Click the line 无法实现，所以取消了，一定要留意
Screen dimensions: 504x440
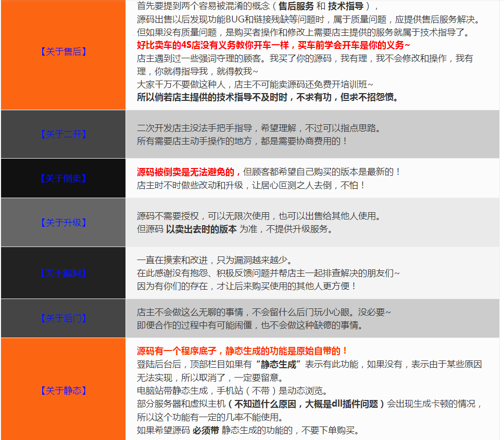tap(210, 378)
